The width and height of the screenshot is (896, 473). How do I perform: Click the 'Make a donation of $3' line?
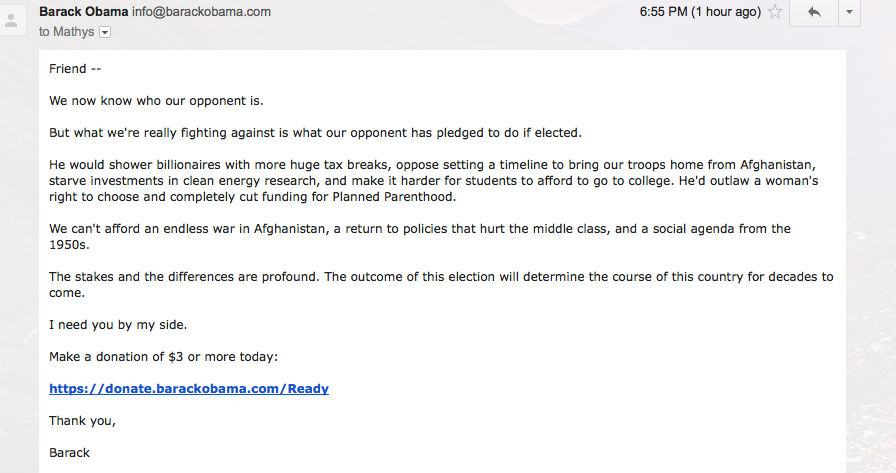(x=163, y=356)
